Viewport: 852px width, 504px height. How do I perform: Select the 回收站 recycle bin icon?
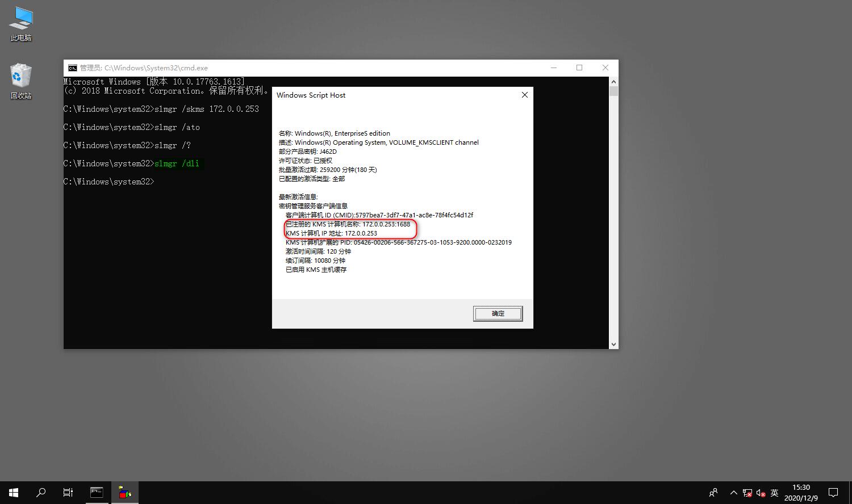click(x=21, y=81)
